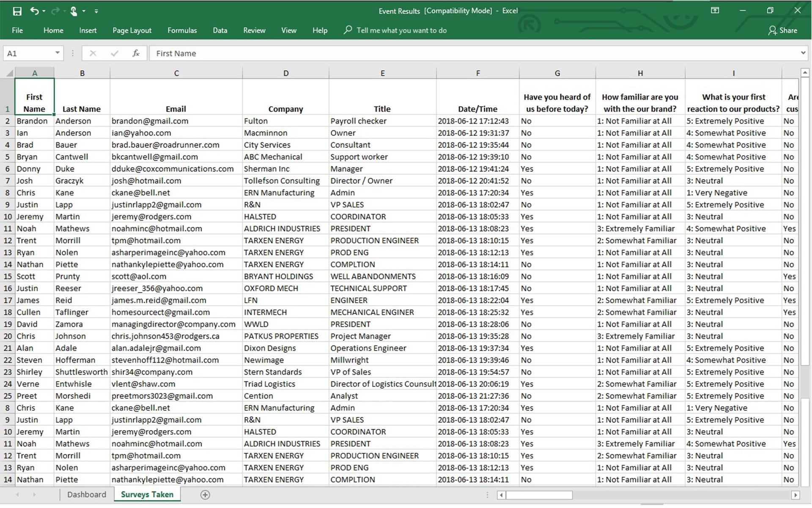Click PATKUS PROPERTIES company cell
This screenshot has width=812, height=508.
coord(286,336)
